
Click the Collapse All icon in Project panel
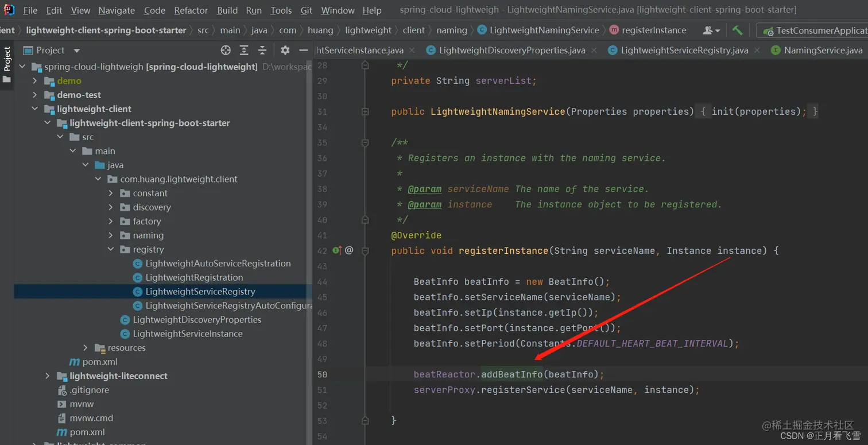[x=262, y=50]
